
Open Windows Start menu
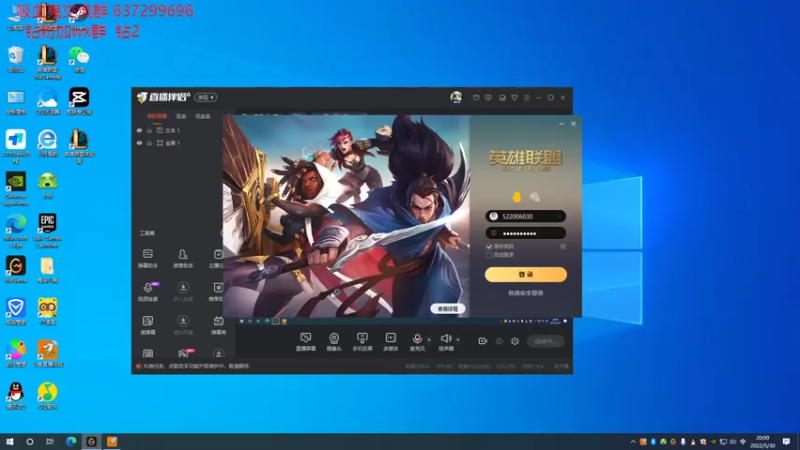click(x=10, y=442)
